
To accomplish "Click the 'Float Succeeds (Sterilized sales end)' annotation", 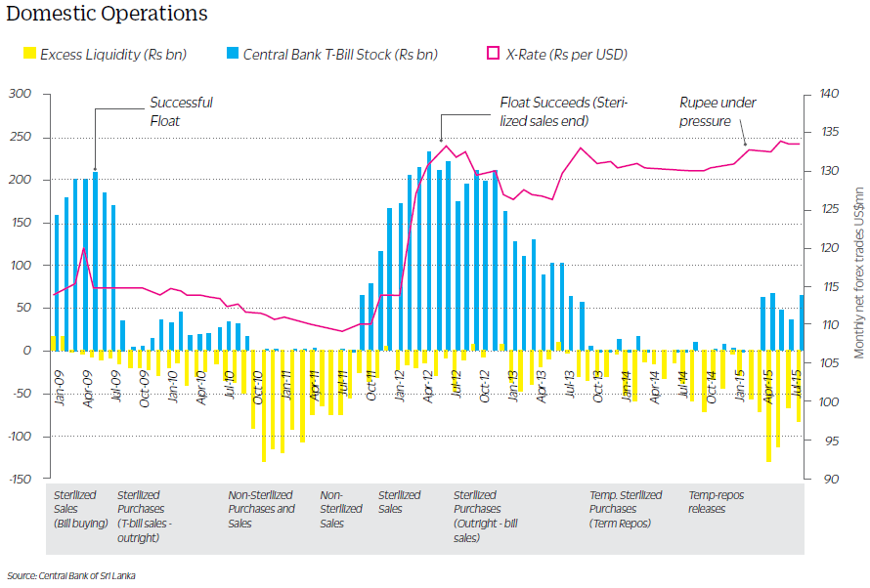I will click(563, 111).
